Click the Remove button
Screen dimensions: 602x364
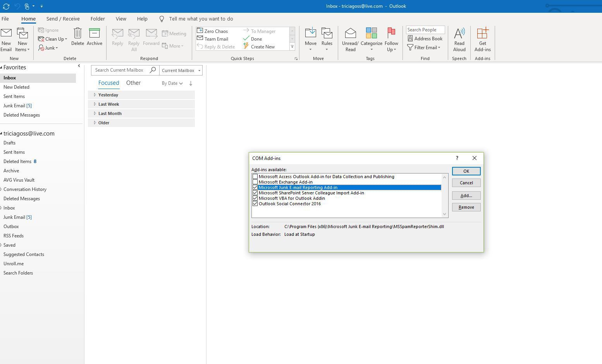pyautogui.click(x=466, y=207)
